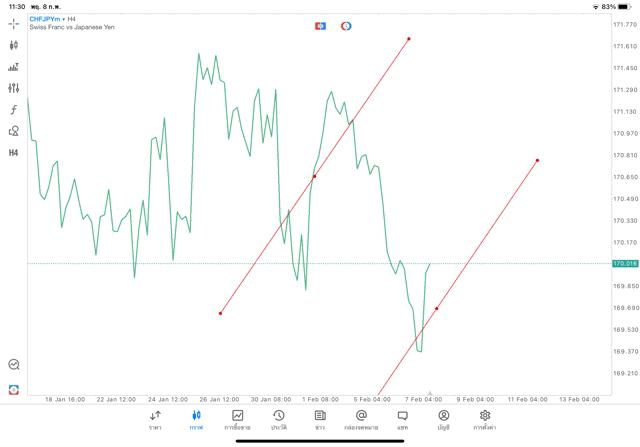The height and width of the screenshot is (447, 640).
Task: Open Mailbox (กล่องจดหมาย) tab
Action: [361, 419]
